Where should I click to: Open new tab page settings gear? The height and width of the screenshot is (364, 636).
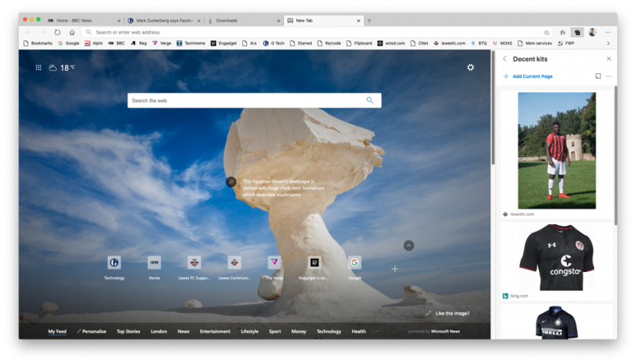(x=470, y=67)
